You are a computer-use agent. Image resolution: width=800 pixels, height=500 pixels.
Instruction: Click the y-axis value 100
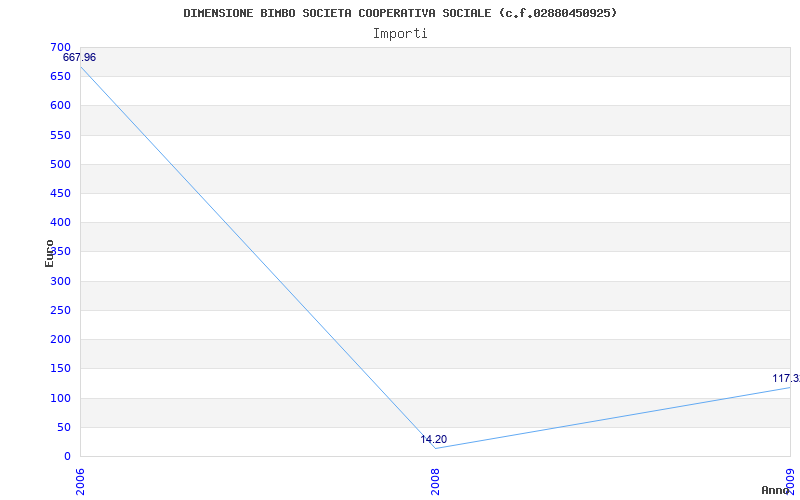(60, 398)
